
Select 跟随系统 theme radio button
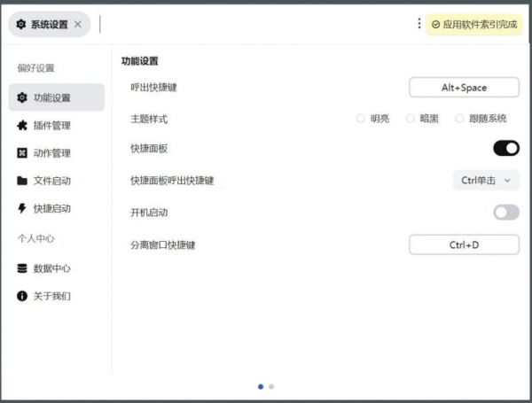pyautogui.click(x=459, y=119)
